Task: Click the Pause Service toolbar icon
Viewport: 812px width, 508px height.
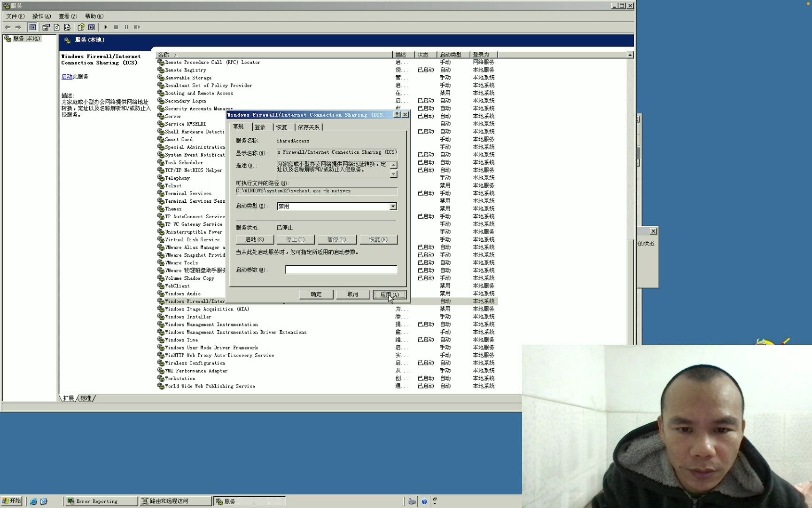Action: [126, 27]
